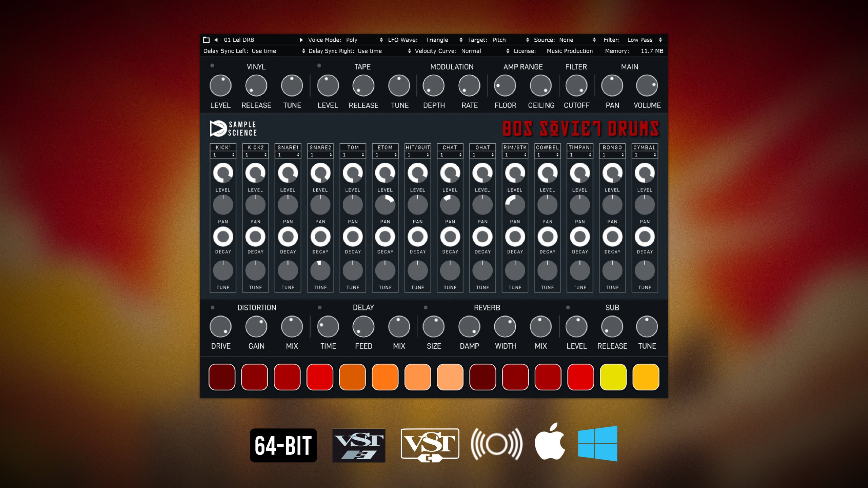
Task: Trigger the yellow Bongo drum pad
Action: 613,377
